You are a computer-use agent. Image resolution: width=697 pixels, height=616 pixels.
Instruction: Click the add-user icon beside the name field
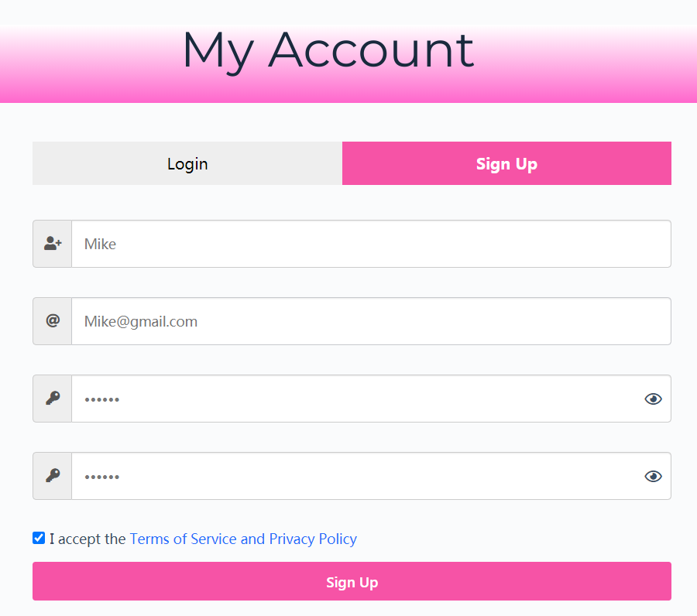point(53,243)
